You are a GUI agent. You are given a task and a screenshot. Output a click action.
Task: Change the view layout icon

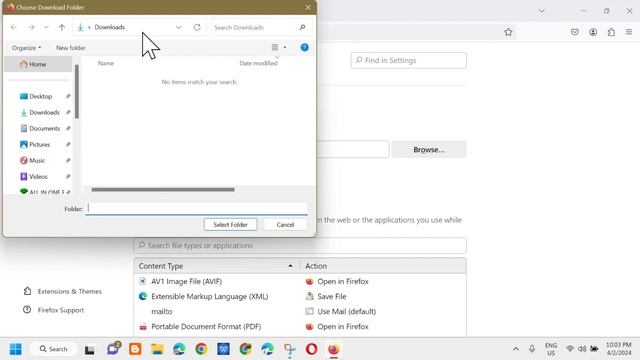point(275,47)
